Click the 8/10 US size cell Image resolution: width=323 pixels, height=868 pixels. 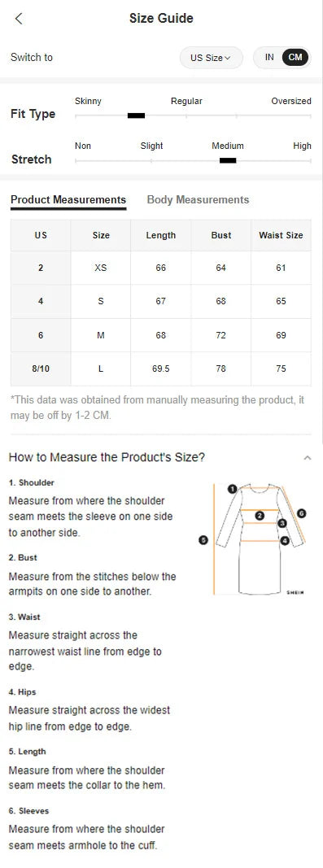41,369
